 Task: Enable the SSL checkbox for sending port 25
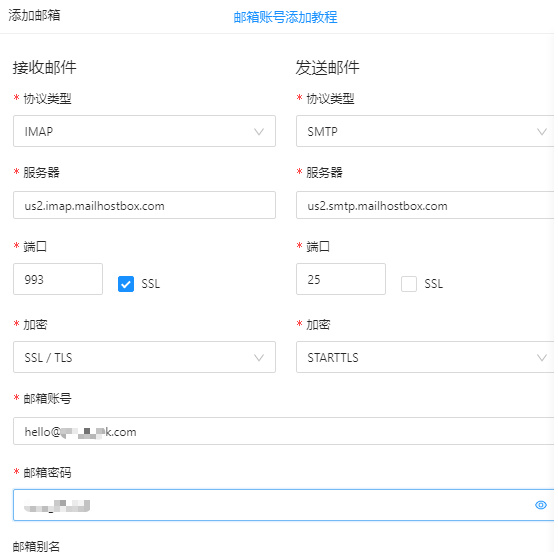click(x=409, y=284)
